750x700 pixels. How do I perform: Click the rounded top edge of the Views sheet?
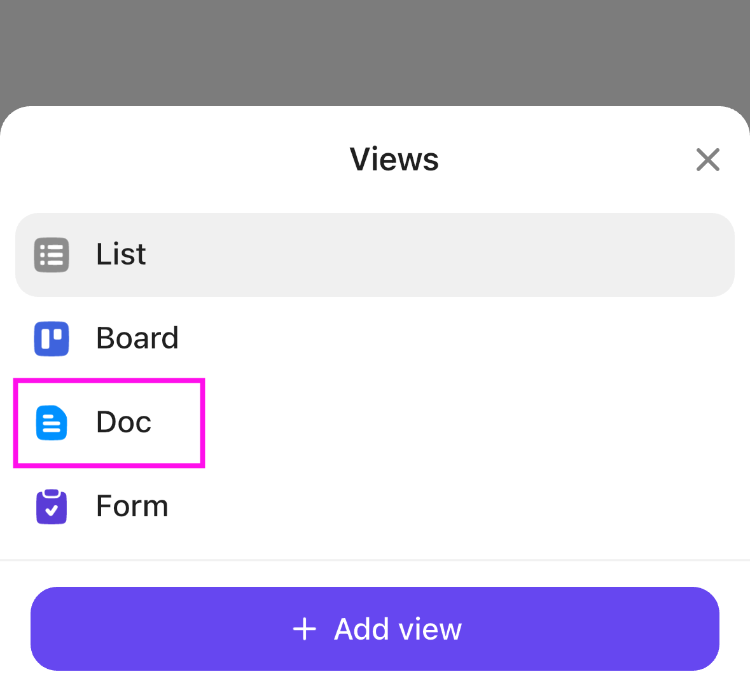(x=375, y=109)
